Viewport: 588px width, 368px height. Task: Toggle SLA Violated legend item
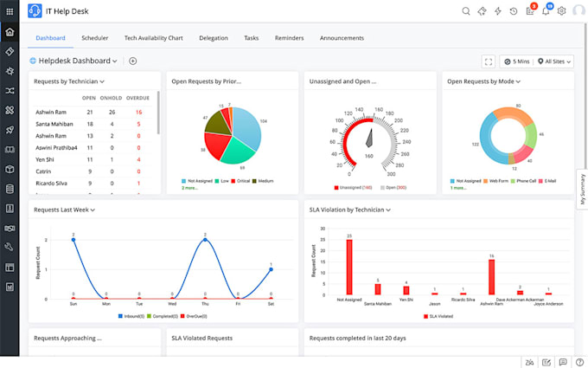point(438,316)
